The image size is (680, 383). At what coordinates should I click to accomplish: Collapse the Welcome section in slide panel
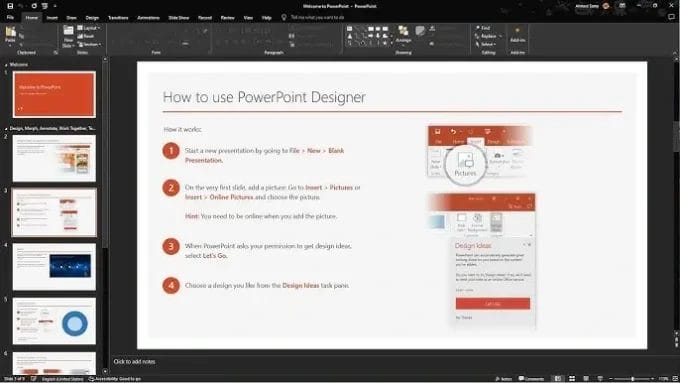pyautogui.click(x=6, y=65)
